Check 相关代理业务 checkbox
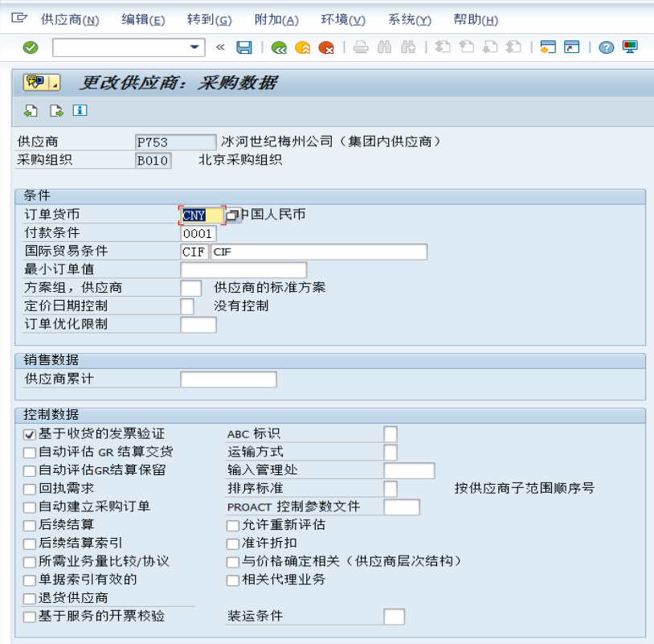This screenshot has width=654, height=644. (x=232, y=580)
